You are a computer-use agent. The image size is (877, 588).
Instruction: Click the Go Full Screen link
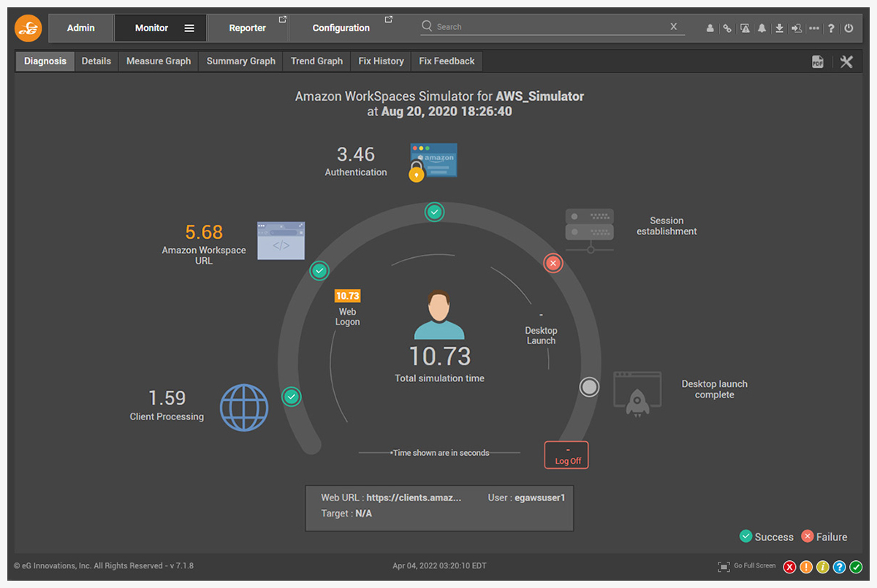pos(755,566)
